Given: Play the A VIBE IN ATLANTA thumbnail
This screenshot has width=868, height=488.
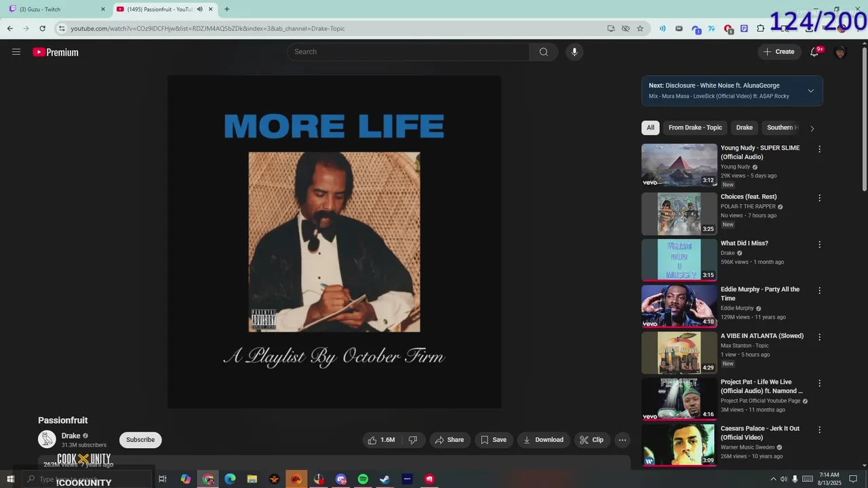Looking at the screenshot, I should [679, 352].
